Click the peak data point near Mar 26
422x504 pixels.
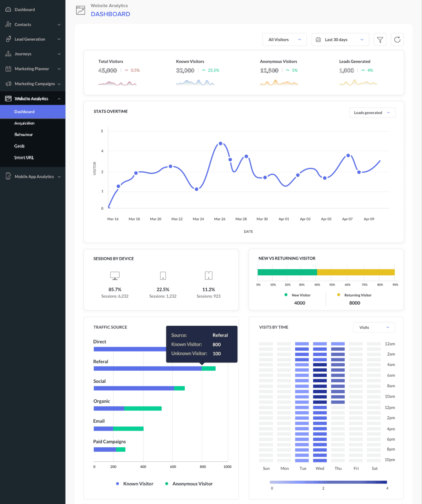pyautogui.click(x=221, y=144)
